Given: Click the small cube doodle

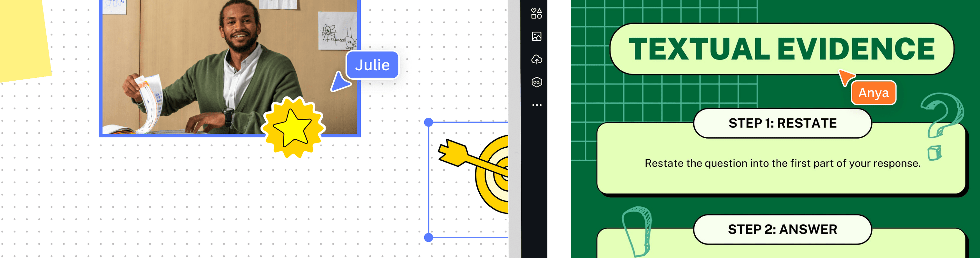Looking at the screenshot, I should pos(934,153).
